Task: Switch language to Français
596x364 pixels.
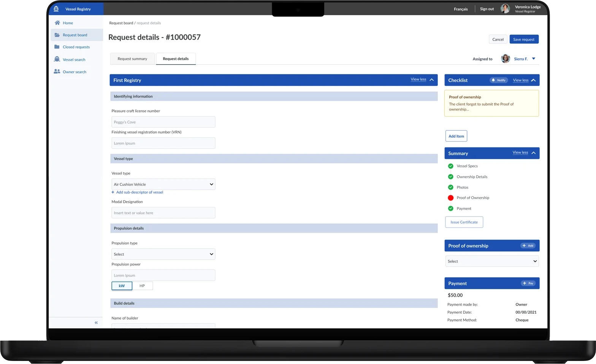Action: click(x=461, y=9)
